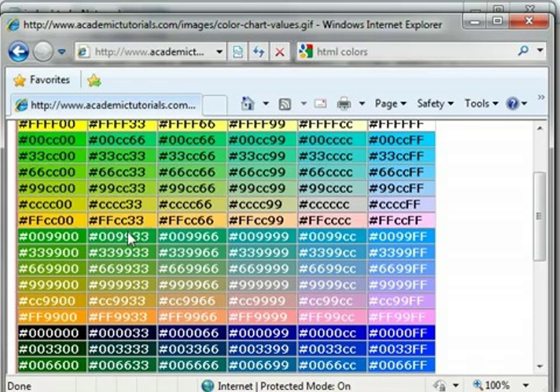Click the #99cc33 color cell
This screenshot has width=560, height=392.
(122, 188)
